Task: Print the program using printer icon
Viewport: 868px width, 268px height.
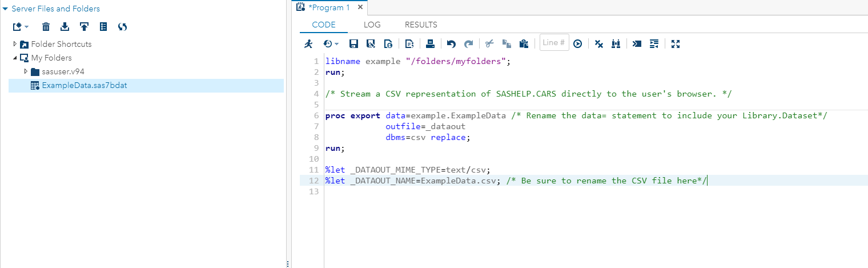Action: [x=431, y=44]
